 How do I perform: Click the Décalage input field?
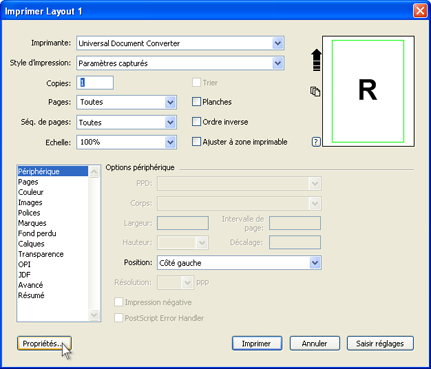295,243
